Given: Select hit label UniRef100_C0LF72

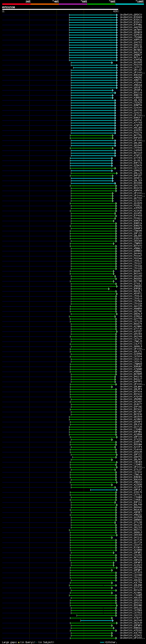Looking at the screenshot, I should pyautogui.click(x=131, y=344).
